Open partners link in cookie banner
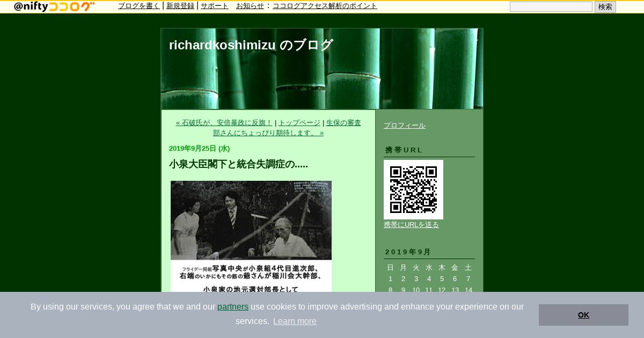The image size is (644, 338). tap(233, 307)
